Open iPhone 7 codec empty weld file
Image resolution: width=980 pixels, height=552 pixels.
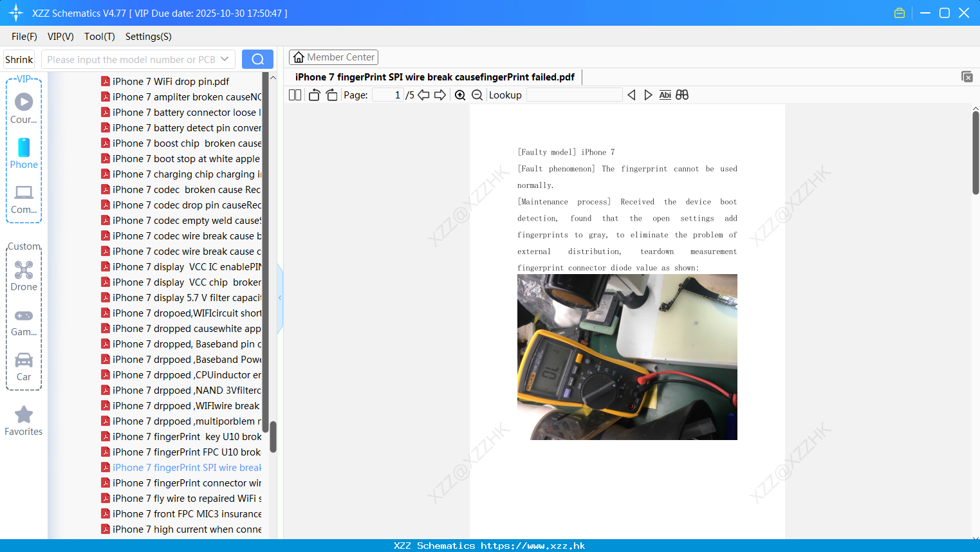187,220
